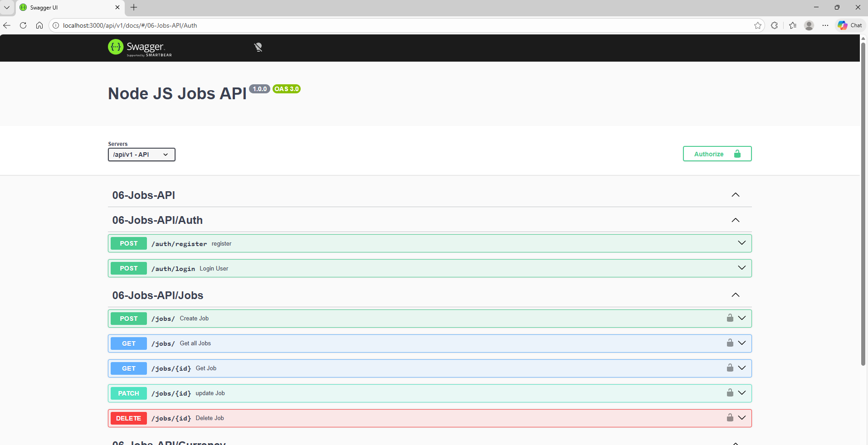Click the page vertical scrollbar thumb
Image resolution: width=868 pixels, height=445 pixels.
(x=863, y=203)
